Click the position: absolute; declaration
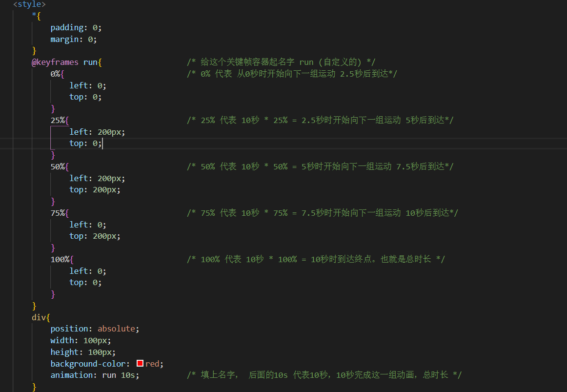The width and height of the screenshot is (567, 392). click(95, 329)
